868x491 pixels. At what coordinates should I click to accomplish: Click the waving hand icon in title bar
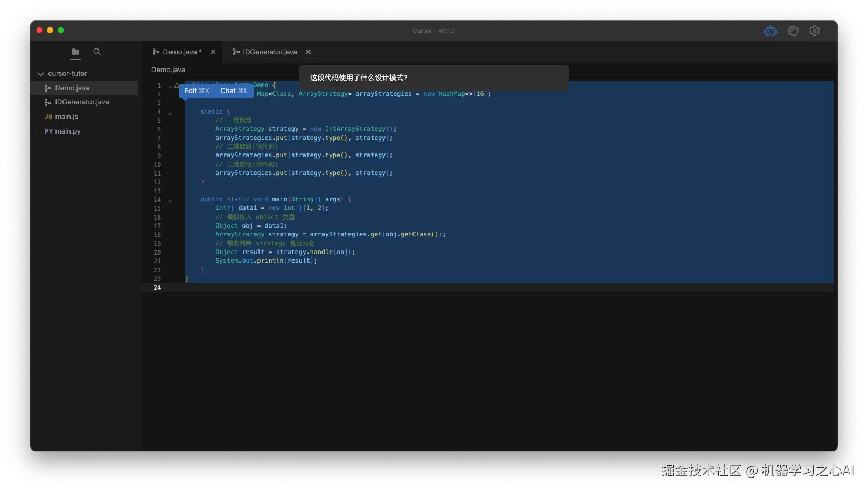coord(793,31)
